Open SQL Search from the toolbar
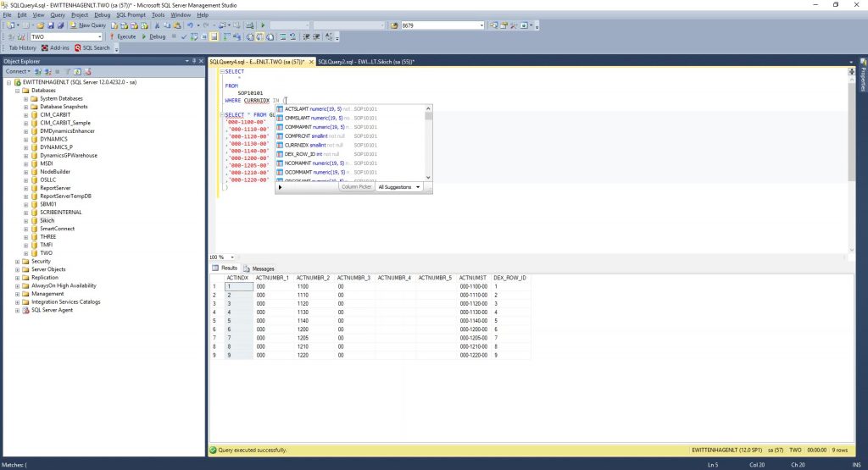Viewport: 868px width, 470px height. click(92, 48)
